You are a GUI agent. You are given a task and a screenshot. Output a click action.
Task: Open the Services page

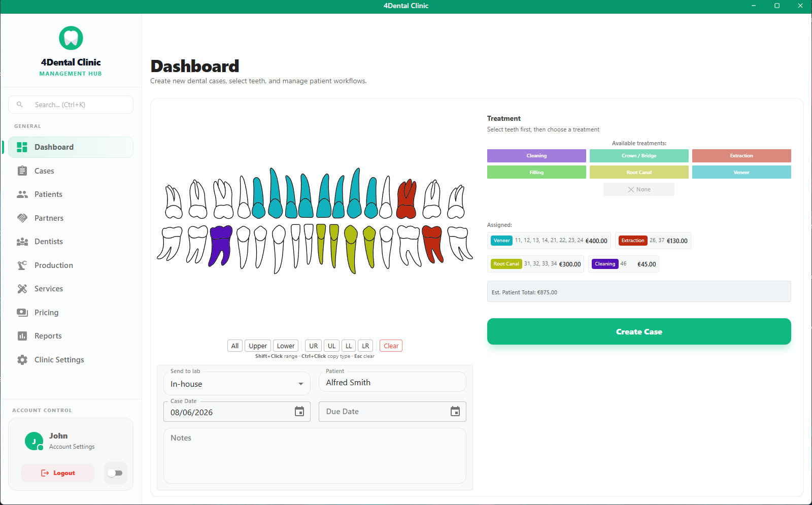(71, 289)
